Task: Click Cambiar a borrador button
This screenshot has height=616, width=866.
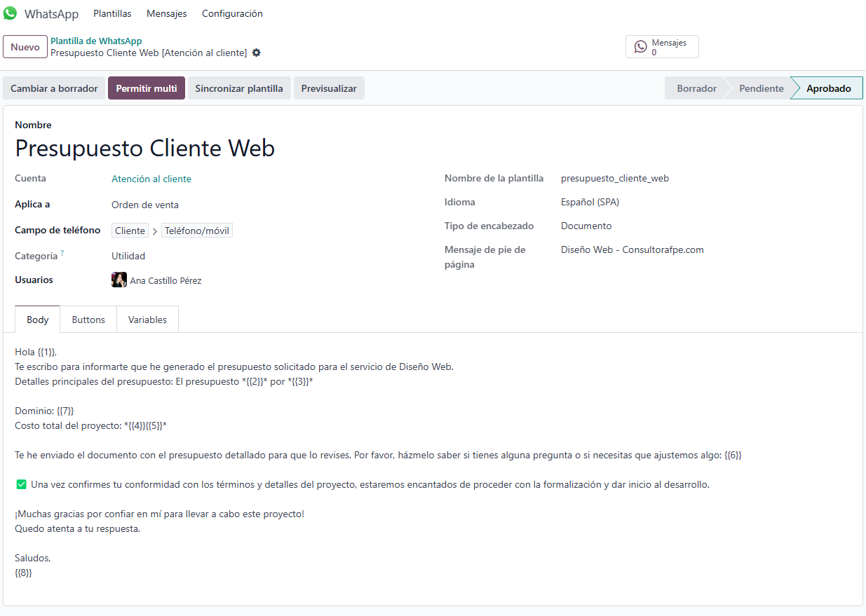Action: click(x=54, y=88)
